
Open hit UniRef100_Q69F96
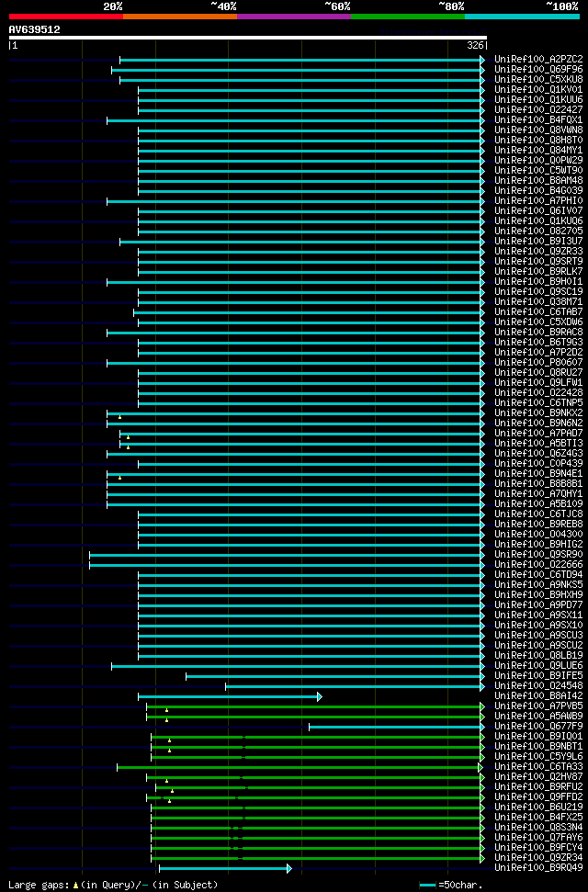pyautogui.click(x=538, y=70)
